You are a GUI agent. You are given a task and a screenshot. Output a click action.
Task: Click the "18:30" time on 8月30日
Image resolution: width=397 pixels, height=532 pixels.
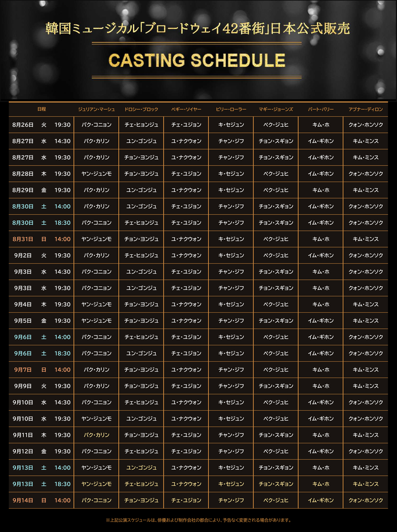[x=62, y=223]
